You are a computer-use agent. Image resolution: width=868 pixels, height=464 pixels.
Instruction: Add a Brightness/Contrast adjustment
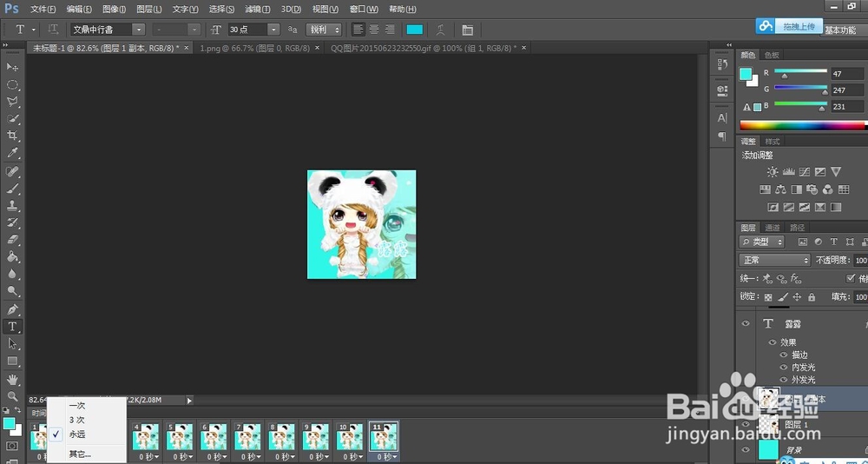pyautogui.click(x=773, y=172)
